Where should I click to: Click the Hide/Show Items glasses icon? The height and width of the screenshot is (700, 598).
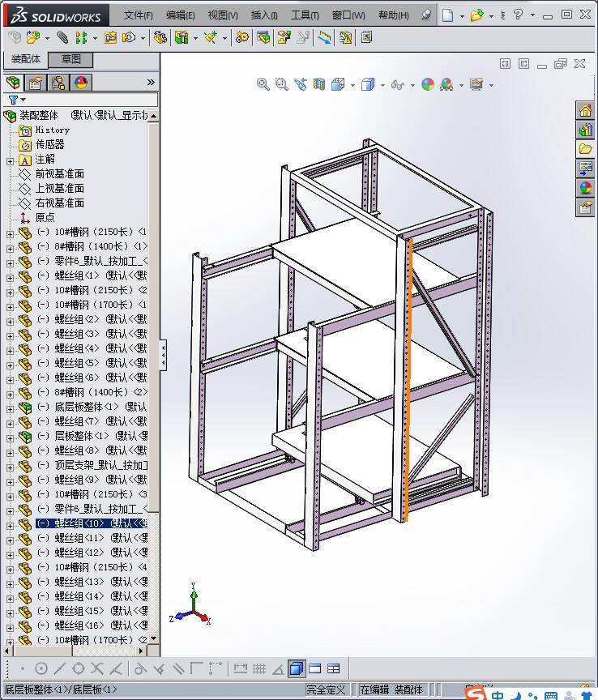tap(398, 84)
